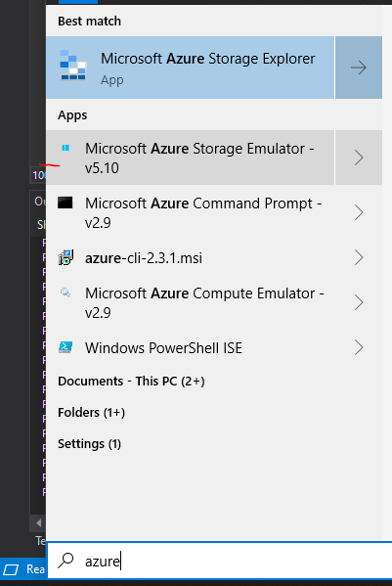Click the scroll left arrow in background window
This screenshot has height=586, width=392.
click(38, 522)
